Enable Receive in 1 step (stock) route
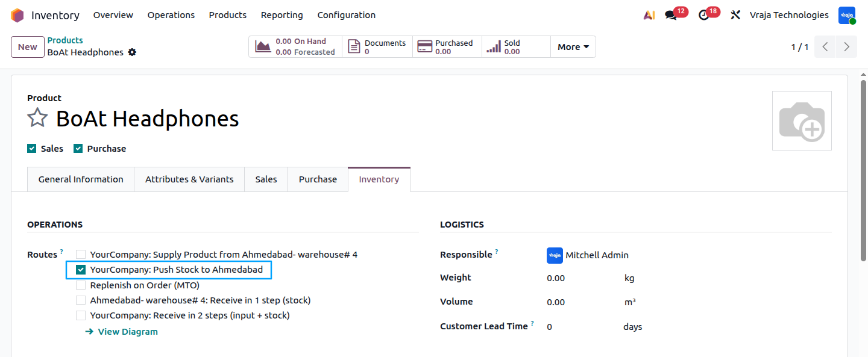Screen dimensions: 868x357 81,300
